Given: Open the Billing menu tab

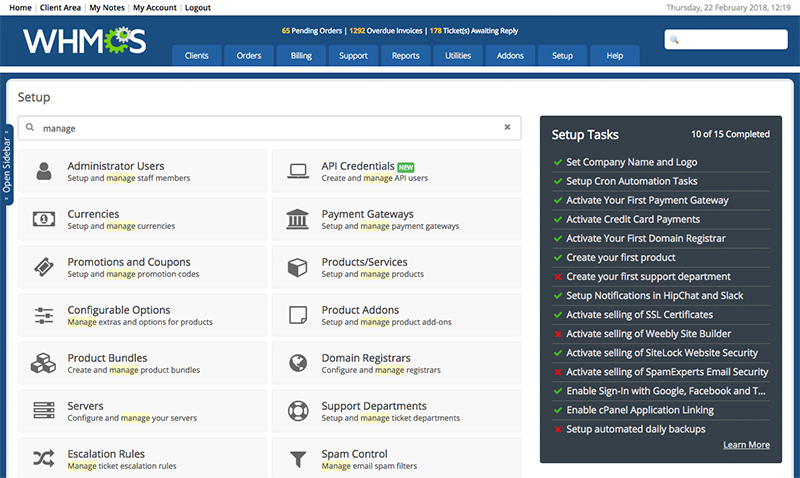Looking at the screenshot, I should click(x=301, y=56).
